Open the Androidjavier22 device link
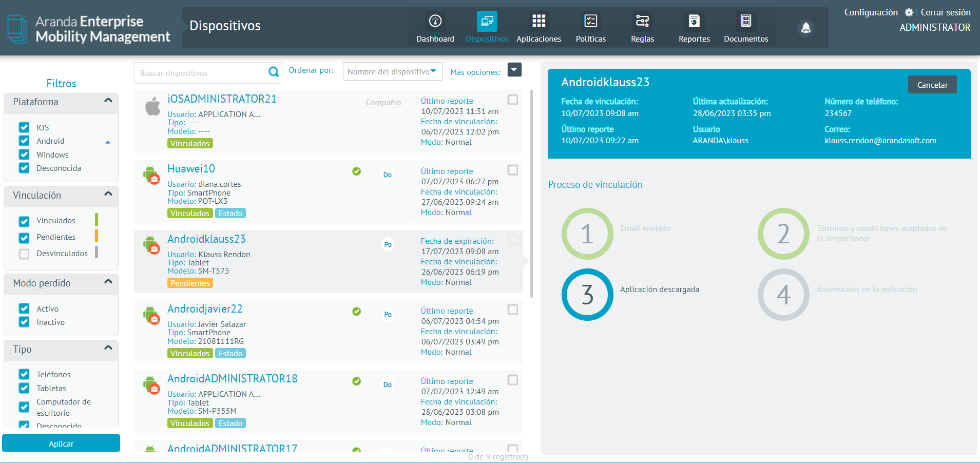The image size is (980, 463). coord(205,309)
